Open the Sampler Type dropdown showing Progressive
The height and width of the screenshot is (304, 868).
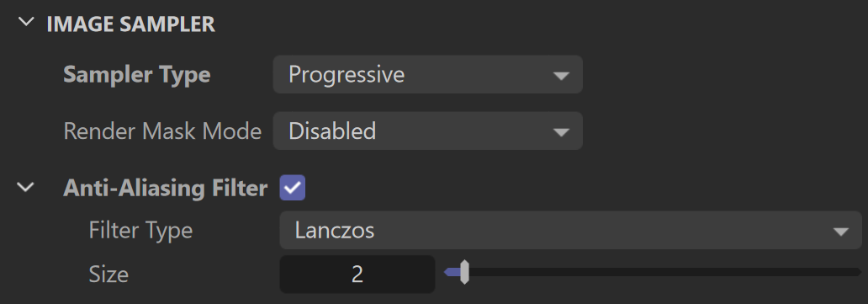click(427, 74)
